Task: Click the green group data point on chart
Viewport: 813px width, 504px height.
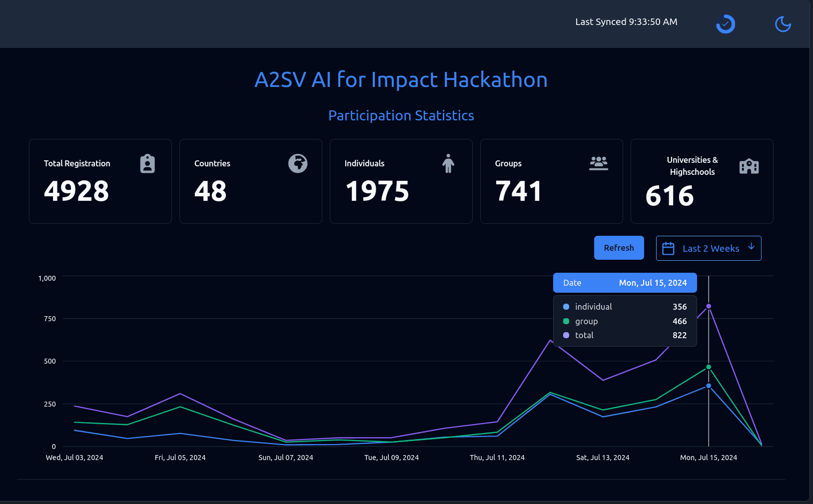Action: pyautogui.click(x=709, y=367)
